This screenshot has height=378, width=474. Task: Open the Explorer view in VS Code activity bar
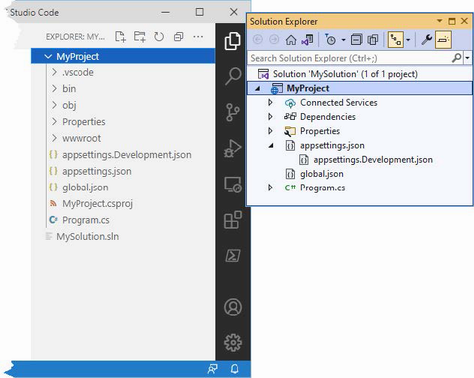pyautogui.click(x=233, y=41)
